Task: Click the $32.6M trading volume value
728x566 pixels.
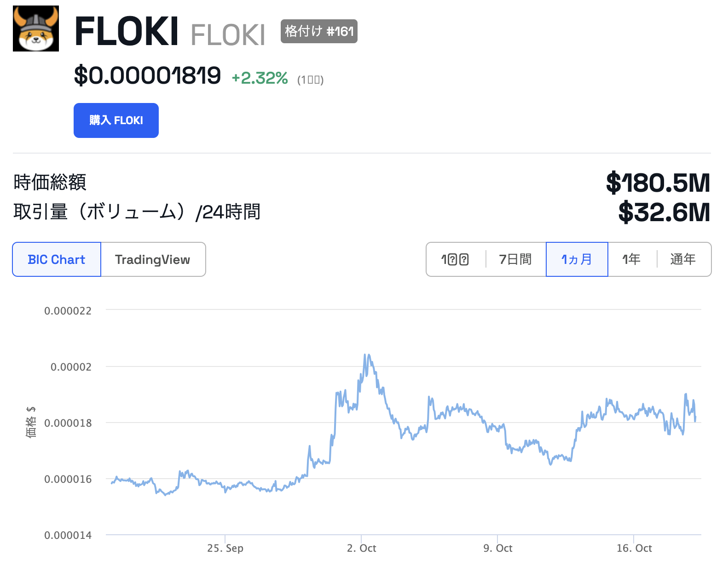Action: tap(664, 212)
